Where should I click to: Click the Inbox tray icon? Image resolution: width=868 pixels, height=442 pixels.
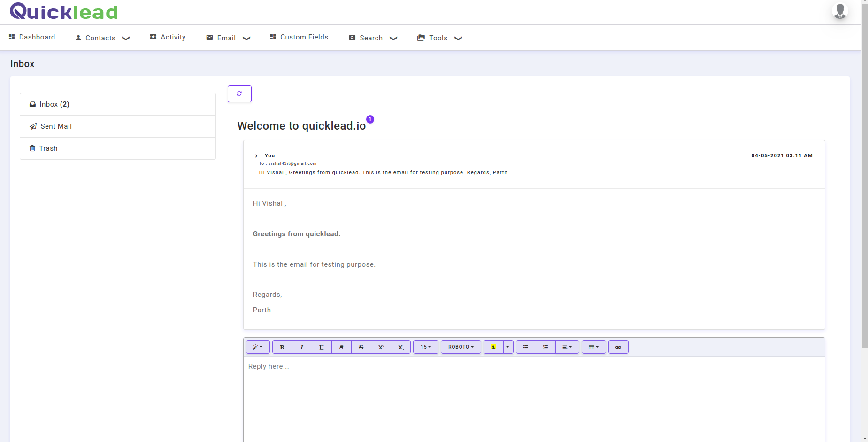(33, 104)
